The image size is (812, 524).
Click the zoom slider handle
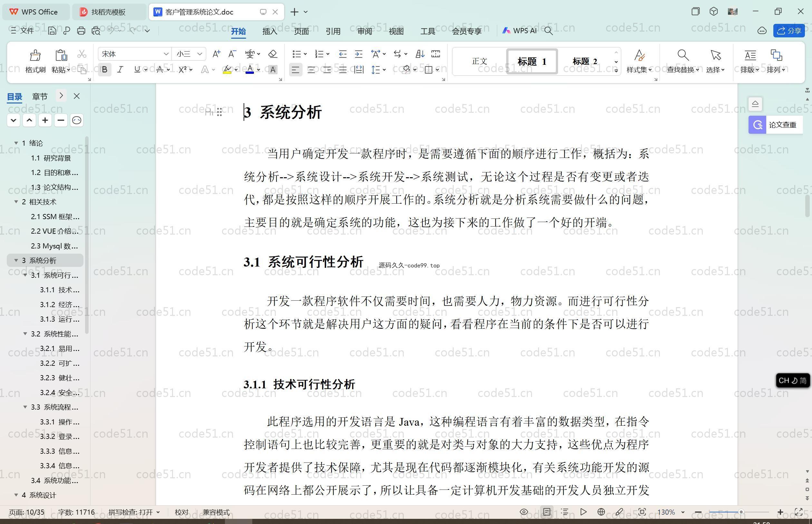[741, 512]
